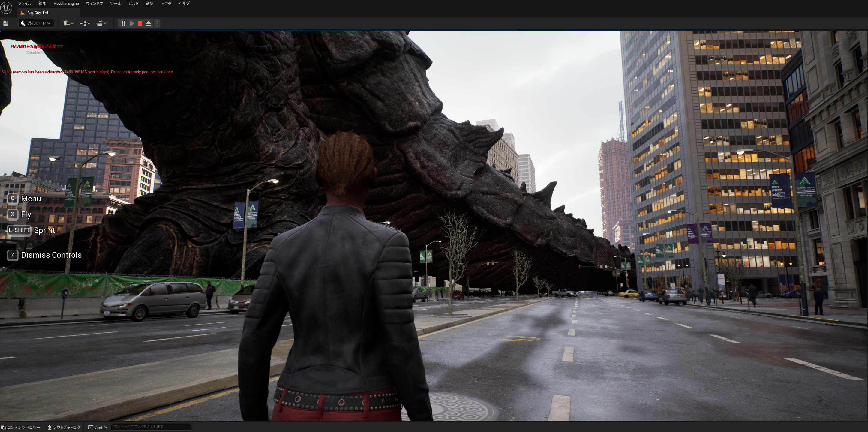Screen dimensions: 868x432
Task: Open the ヘルプ menu
Action: tap(184, 3)
